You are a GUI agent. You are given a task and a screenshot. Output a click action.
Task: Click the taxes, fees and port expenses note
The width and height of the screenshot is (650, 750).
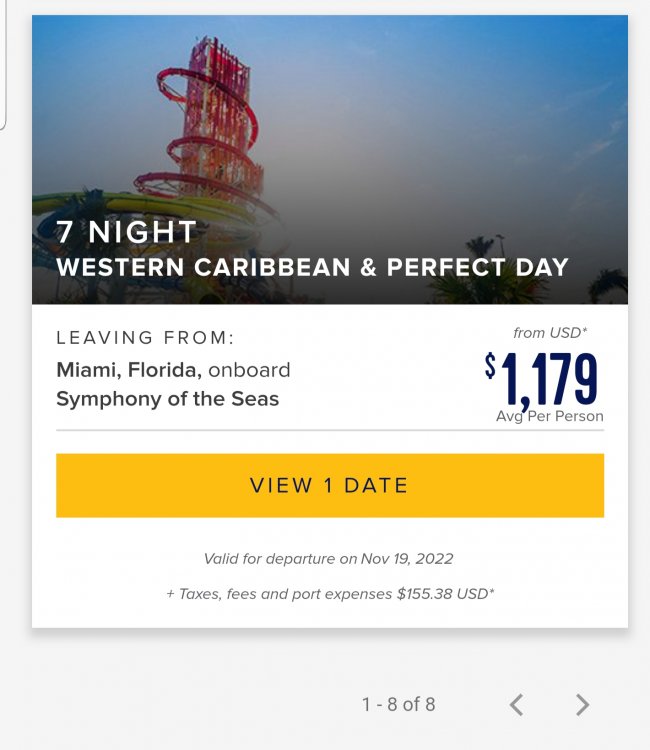[x=330, y=594]
